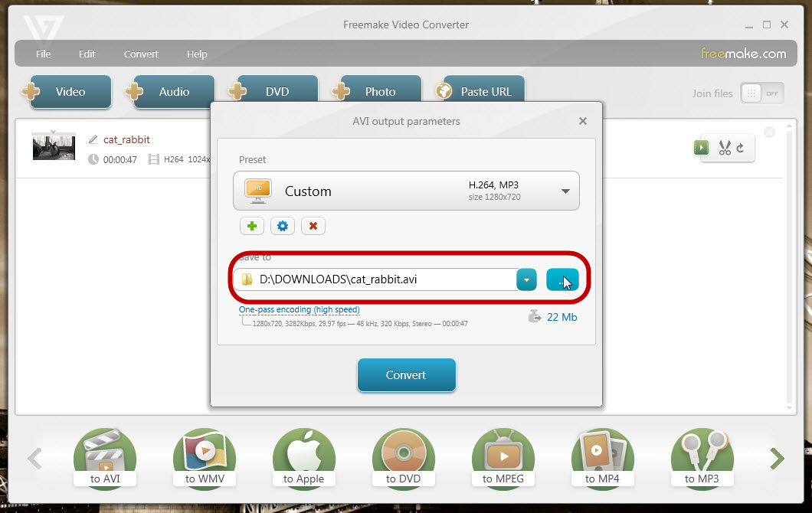Delete preset with red X icon
The image size is (812, 513).
tap(313, 226)
